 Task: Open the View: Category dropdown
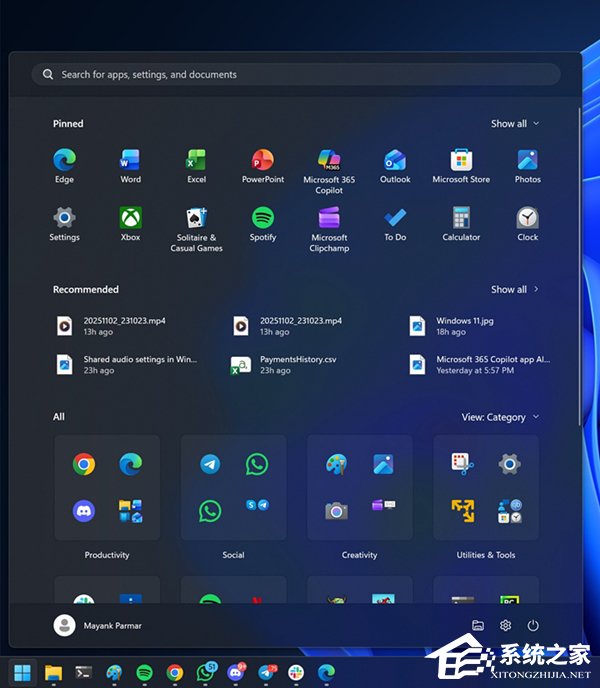tap(500, 417)
